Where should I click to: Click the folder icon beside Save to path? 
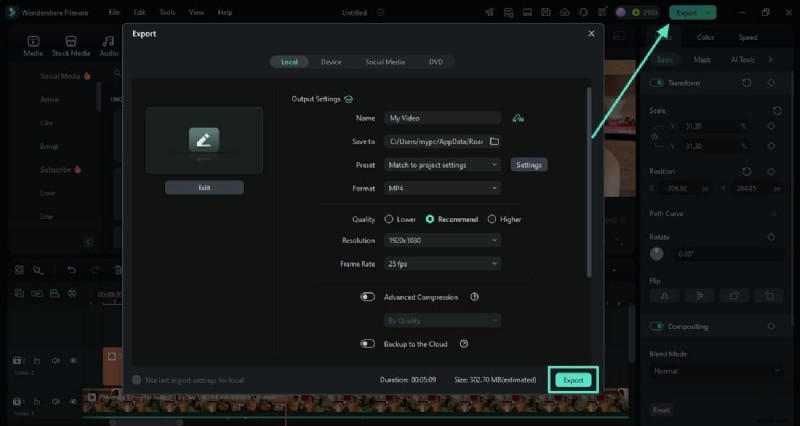[x=493, y=142]
